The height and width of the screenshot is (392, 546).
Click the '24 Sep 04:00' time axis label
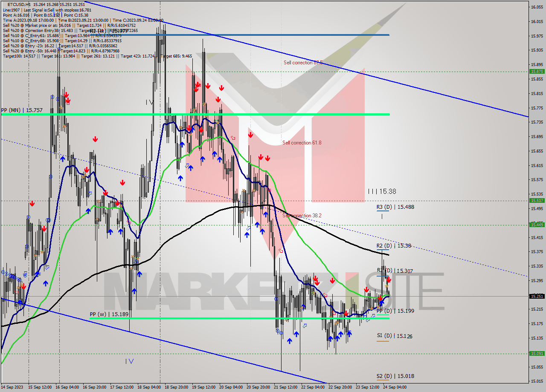tap(395, 387)
